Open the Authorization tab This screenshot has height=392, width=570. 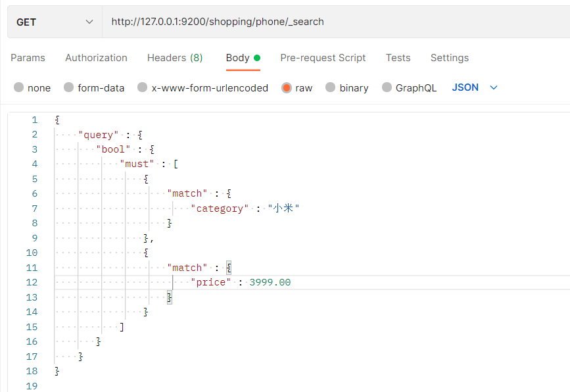(97, 58)
